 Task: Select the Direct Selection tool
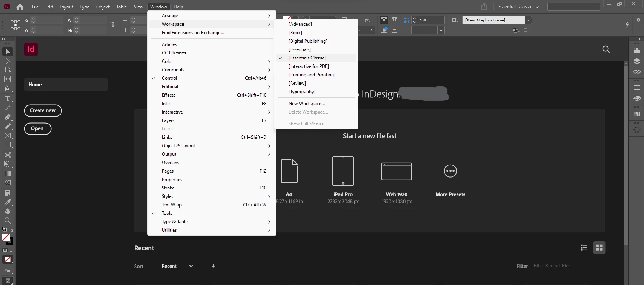[x=7, y=61]
